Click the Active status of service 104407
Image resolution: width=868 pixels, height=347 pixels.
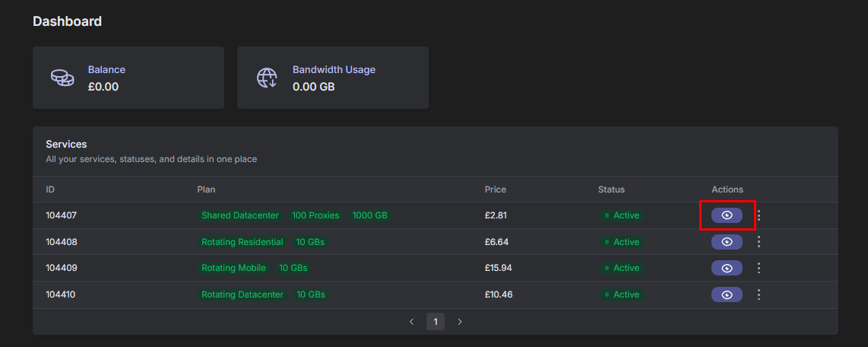622,215
